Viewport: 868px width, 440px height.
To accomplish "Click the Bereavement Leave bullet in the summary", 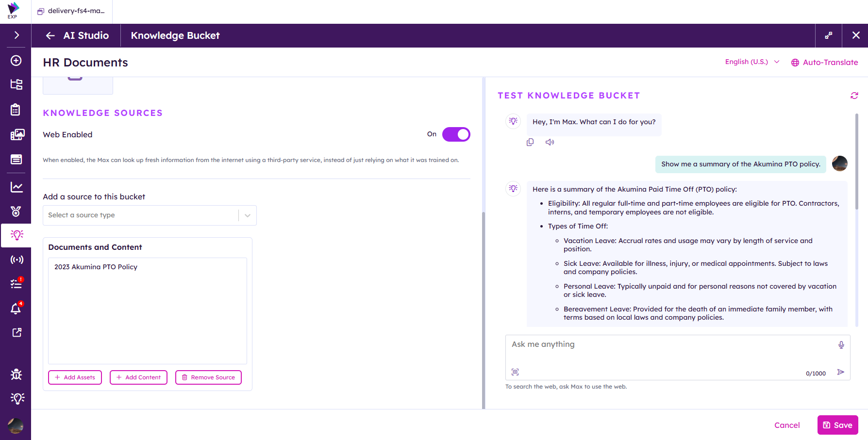I will [698, 313].
